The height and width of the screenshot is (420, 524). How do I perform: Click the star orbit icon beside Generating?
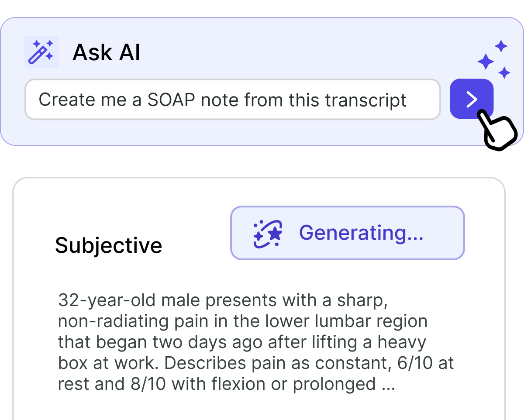268,234
